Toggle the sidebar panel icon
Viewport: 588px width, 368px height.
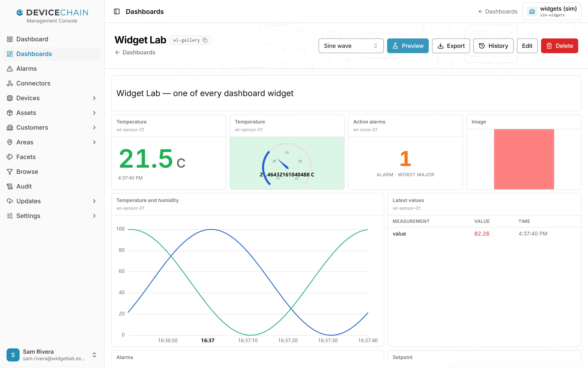(117, 11)
